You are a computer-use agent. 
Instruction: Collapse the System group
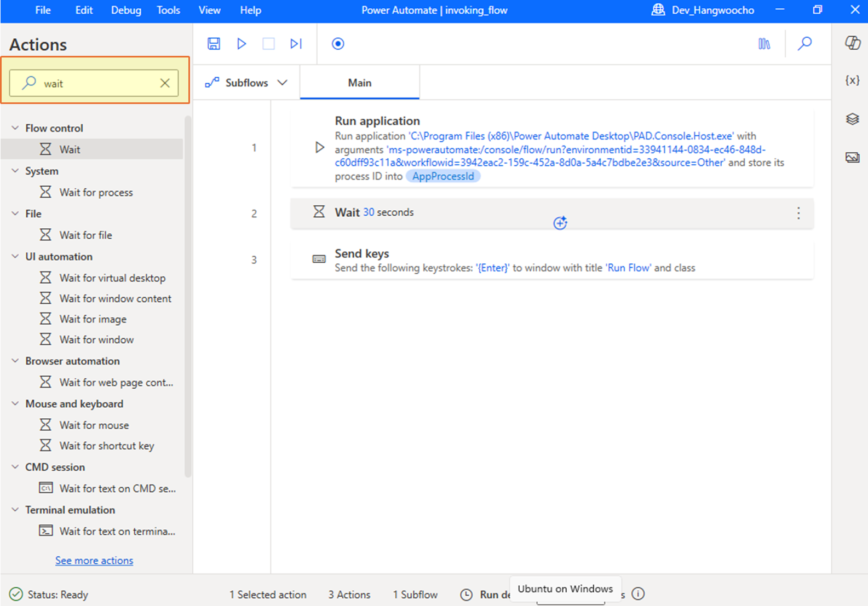(15, 171)
